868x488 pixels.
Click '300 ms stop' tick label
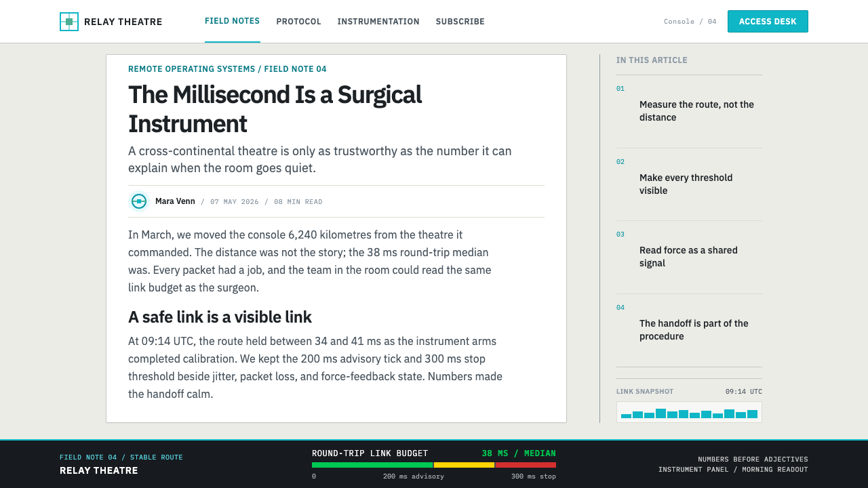coord(534,476)
